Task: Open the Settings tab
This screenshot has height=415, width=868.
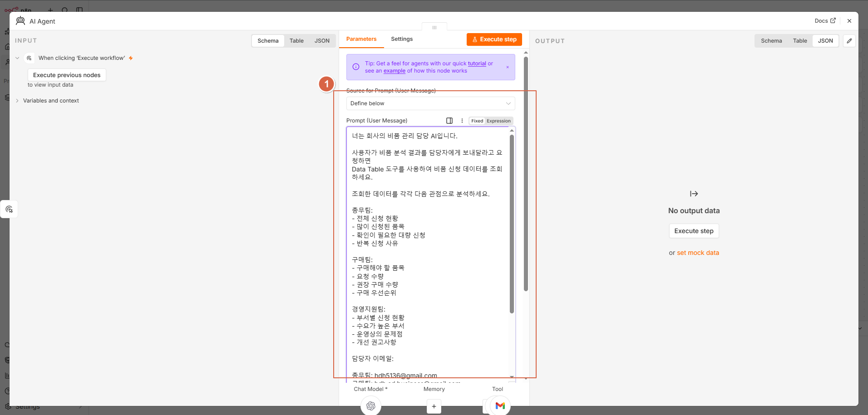Action: coord(402,39)
